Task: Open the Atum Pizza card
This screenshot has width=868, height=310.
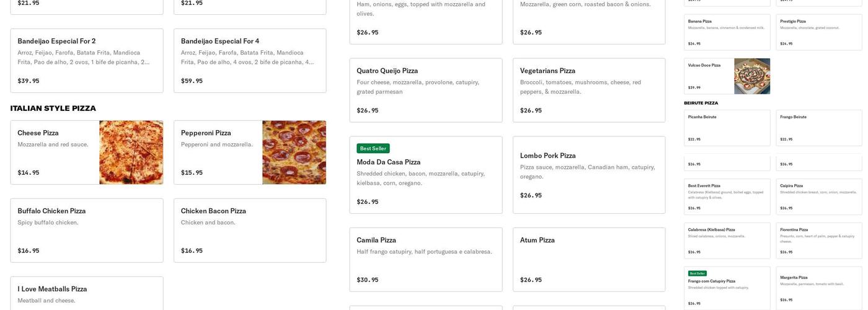Action: tap(589, 260)
